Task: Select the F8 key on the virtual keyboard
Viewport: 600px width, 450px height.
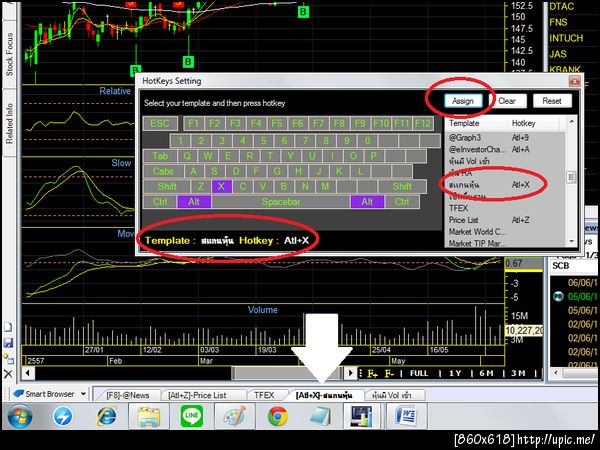Action: point(339,124)
